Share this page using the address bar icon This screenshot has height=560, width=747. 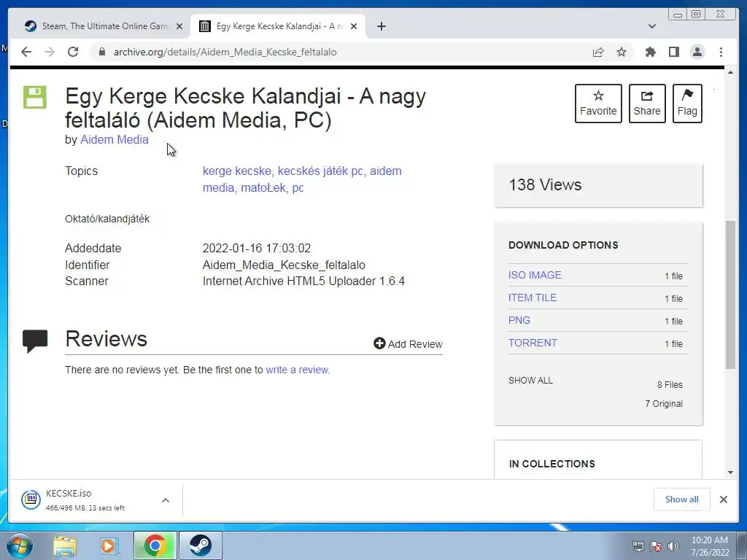598,52
